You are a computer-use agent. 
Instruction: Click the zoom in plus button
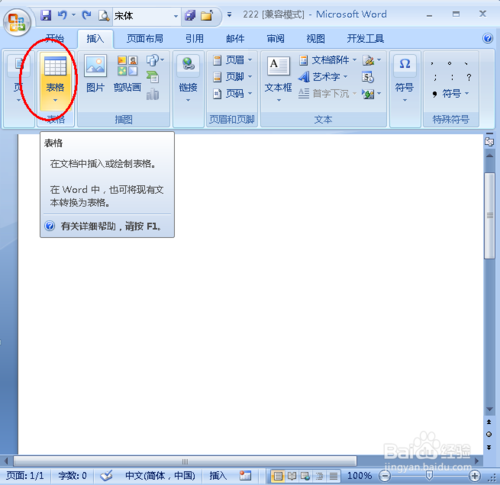tap(475, 476)
